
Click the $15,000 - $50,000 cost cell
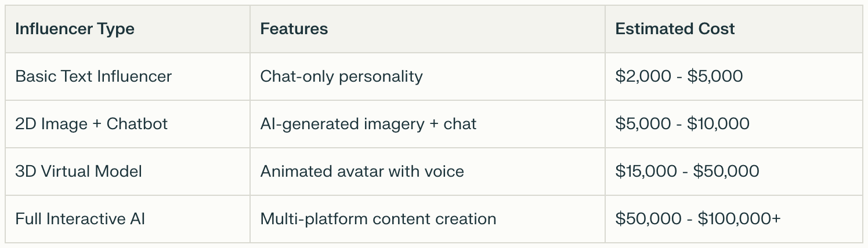[687, 172]
